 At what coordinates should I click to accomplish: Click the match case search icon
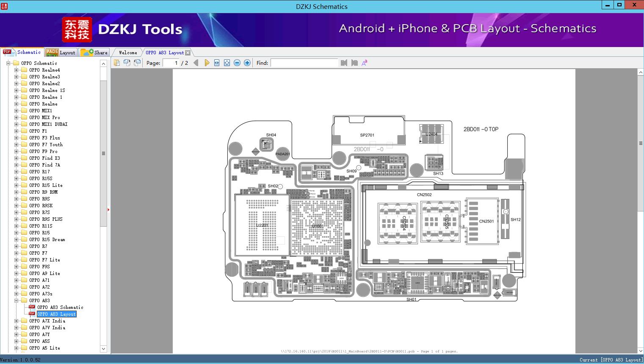[365, 63]
